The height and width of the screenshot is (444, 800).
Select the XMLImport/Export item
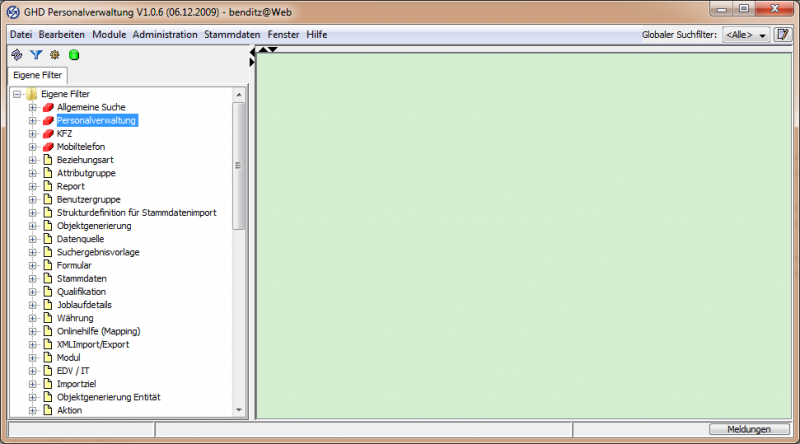click(93, 344)
